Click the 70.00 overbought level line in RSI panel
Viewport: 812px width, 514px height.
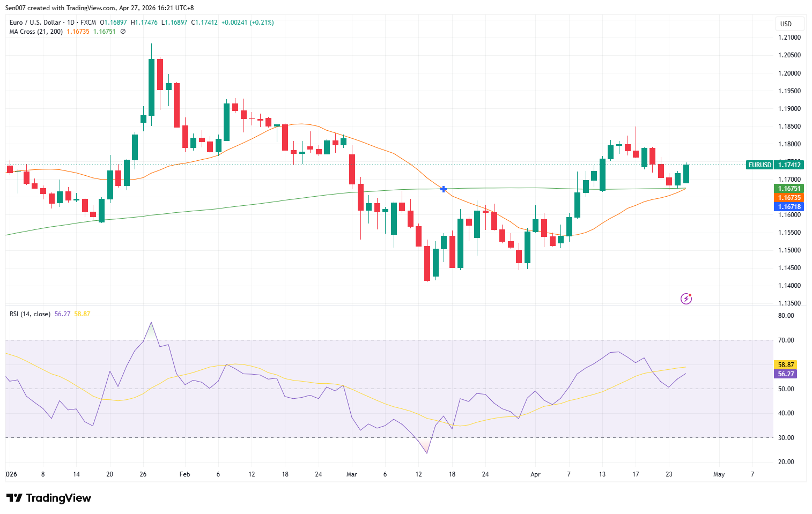[x=375, y=341]
